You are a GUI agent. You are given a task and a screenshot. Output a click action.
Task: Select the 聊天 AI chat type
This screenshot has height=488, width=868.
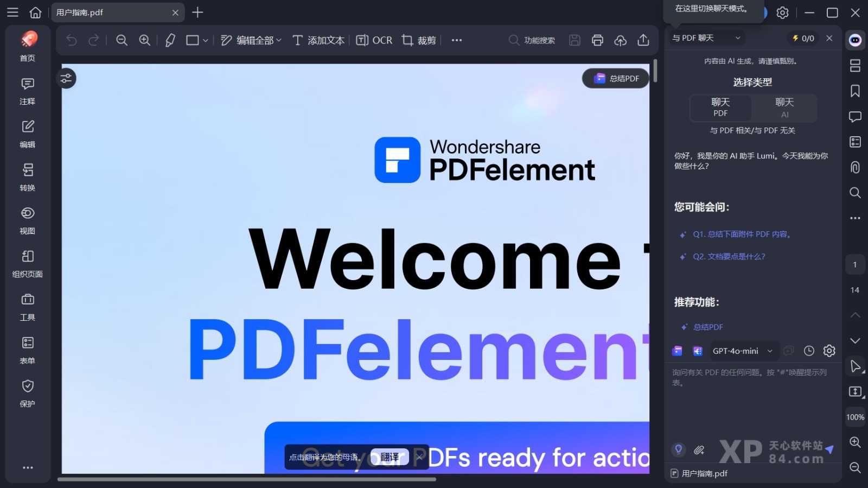(x=784, y=107)
